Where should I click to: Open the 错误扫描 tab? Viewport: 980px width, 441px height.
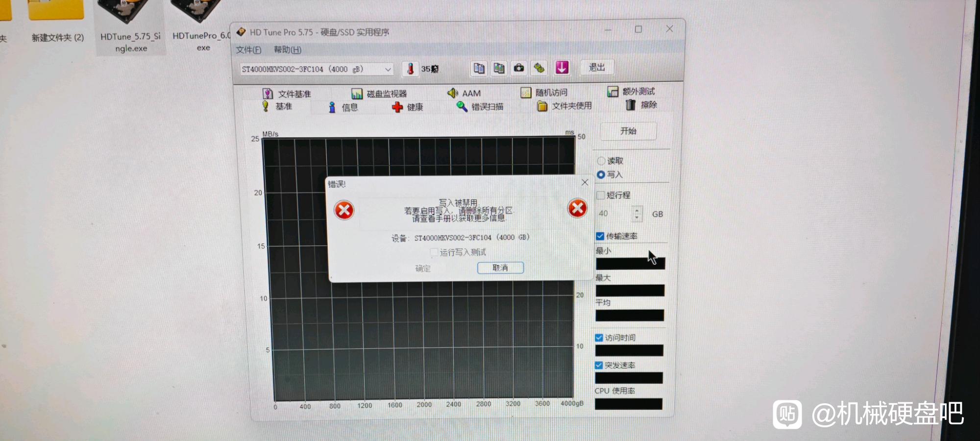click(x=480, y=106)
